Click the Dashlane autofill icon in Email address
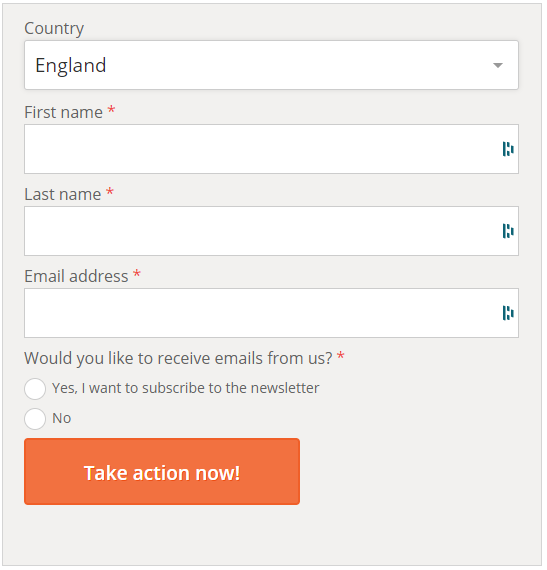 (508, 313)
